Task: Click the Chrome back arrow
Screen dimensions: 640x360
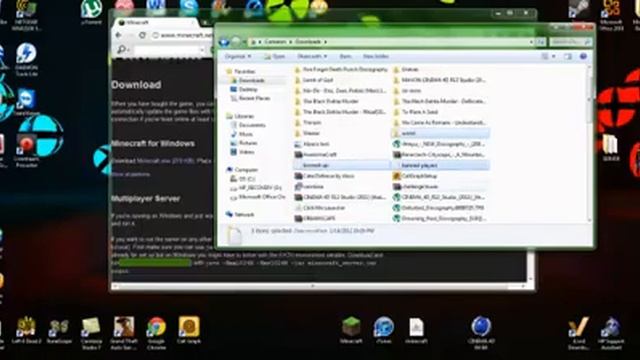Action: [x=119, y=36]
